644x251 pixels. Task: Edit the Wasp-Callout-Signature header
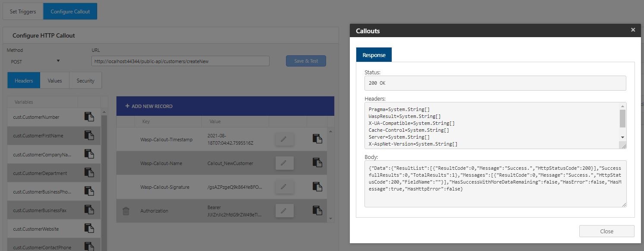(x=284, y=187)
